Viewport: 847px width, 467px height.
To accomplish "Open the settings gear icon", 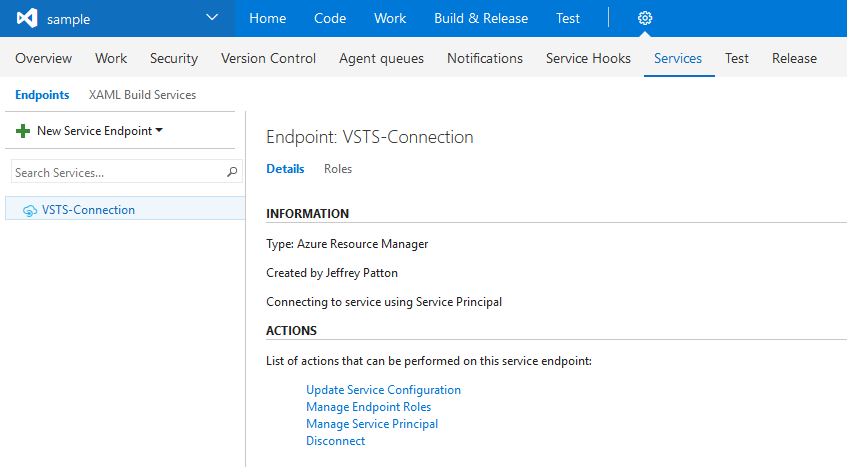I will tap(645, 18).
